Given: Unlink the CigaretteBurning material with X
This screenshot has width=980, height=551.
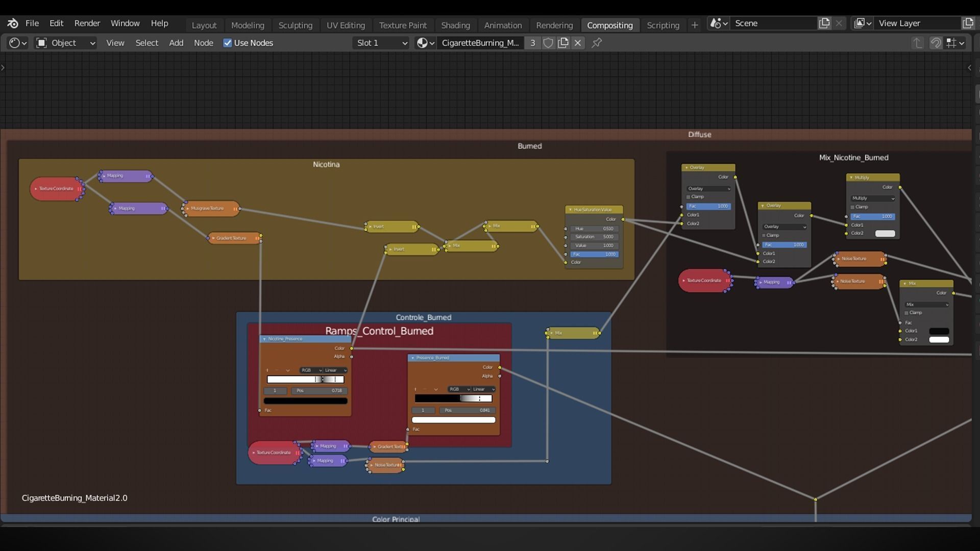Looking at the screenshot, I should click(578, 43).
